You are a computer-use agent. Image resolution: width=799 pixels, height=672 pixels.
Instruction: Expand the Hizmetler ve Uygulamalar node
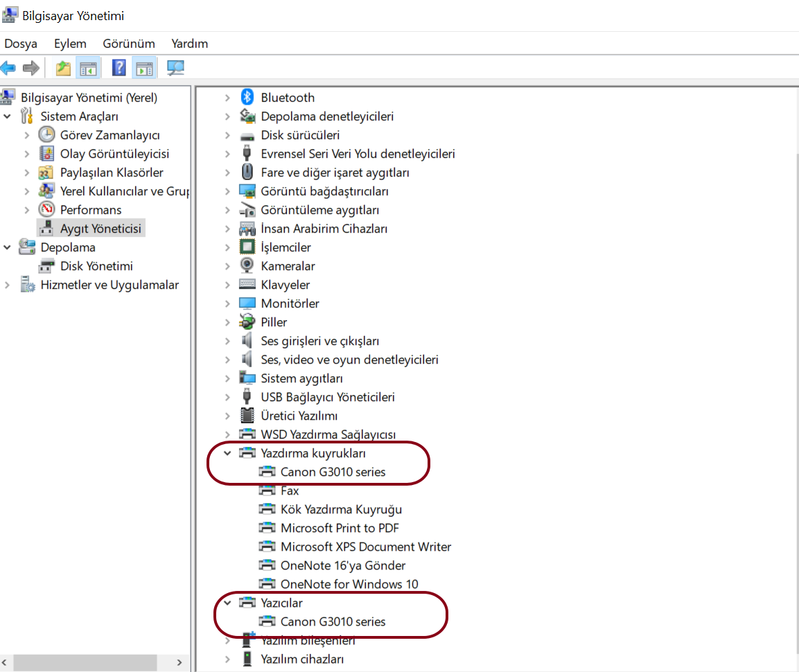click(6, 284)
